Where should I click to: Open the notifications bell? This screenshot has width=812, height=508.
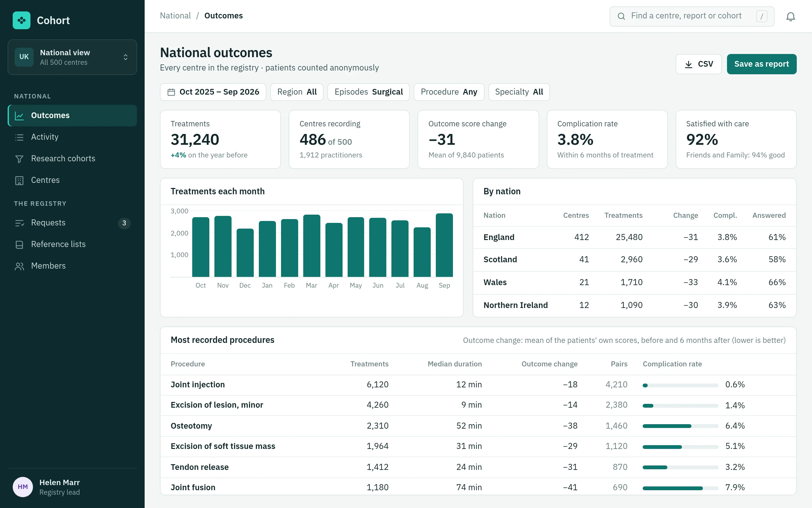tap(790, 17)
